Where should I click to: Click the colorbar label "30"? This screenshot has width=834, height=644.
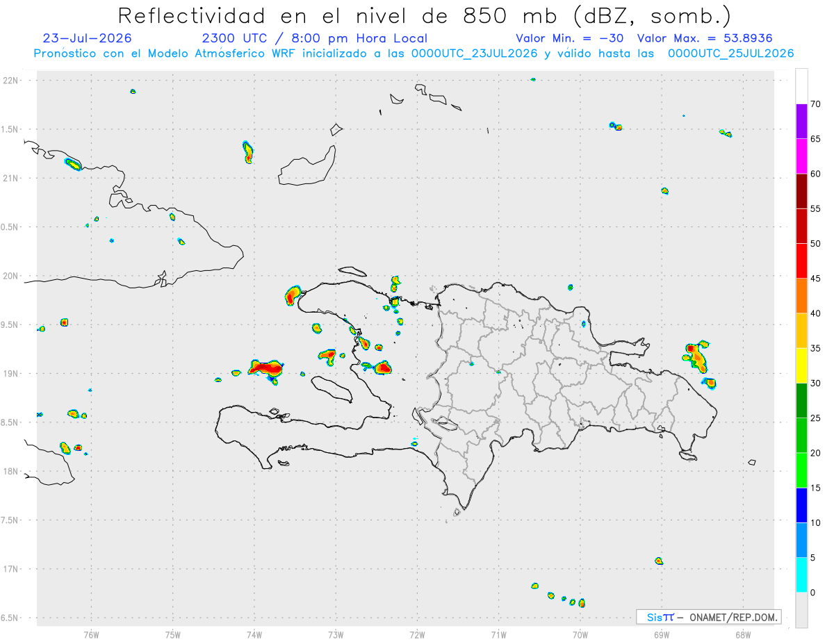point(815,383)
